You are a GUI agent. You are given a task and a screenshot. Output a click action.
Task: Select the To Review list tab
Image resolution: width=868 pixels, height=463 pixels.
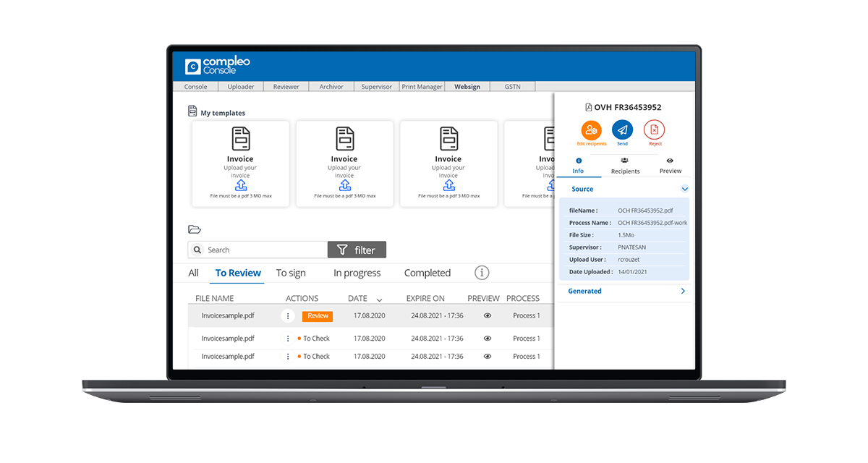pyautogui.click(x=238, y=273)
